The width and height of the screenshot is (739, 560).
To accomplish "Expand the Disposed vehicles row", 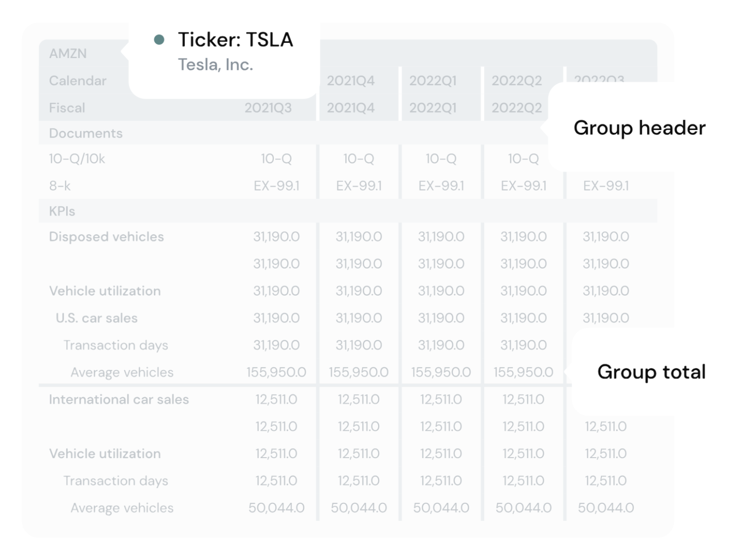I will (x=106, y=237).
